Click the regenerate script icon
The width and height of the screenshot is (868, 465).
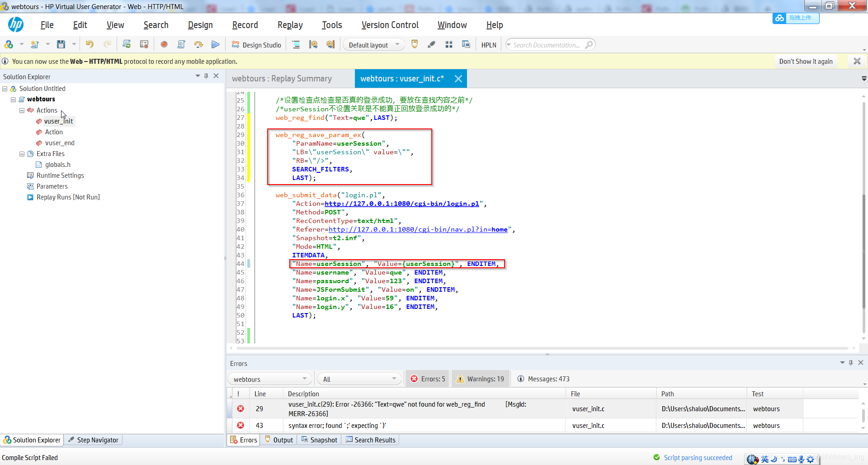127,44
